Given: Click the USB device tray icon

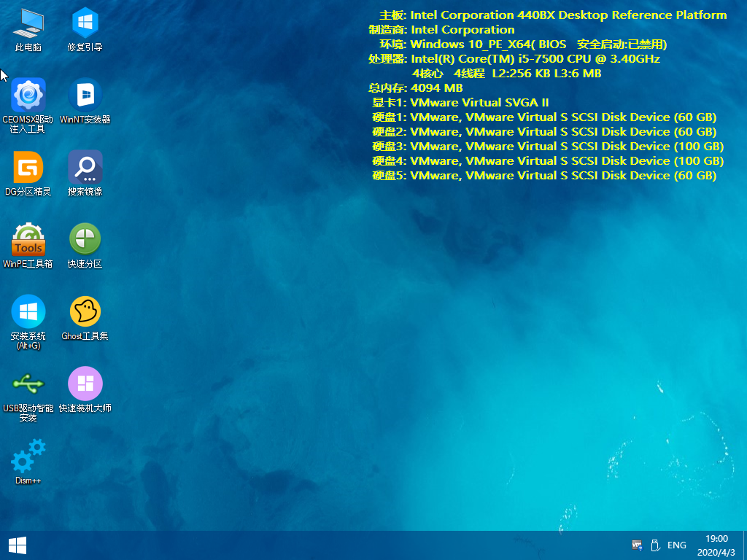Looking at the screenshot, I should pyautogui.click(x=655, y=545).
